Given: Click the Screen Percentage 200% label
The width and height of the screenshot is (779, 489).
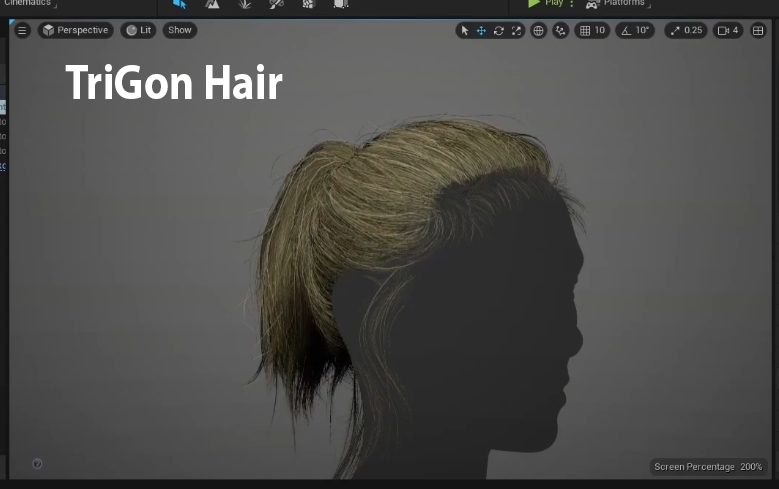Looking at the screenshot, I should (708, 467).
